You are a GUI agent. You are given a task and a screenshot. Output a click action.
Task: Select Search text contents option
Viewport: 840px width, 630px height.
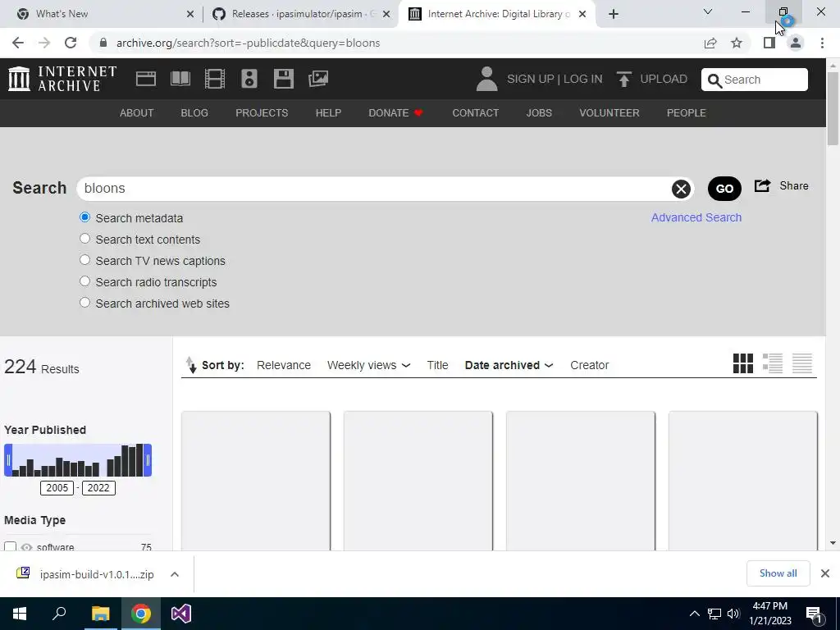[x=84, y=239]
